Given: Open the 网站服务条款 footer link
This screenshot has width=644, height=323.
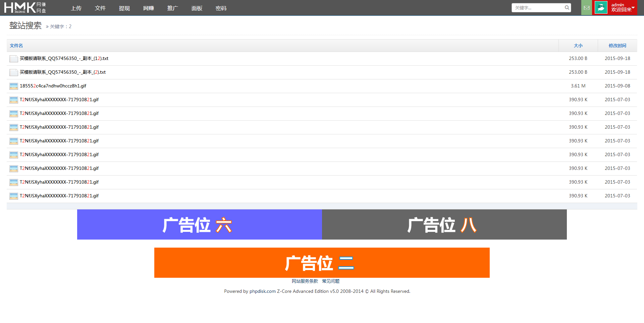Looking at the screenshot, I should point(305,281).
